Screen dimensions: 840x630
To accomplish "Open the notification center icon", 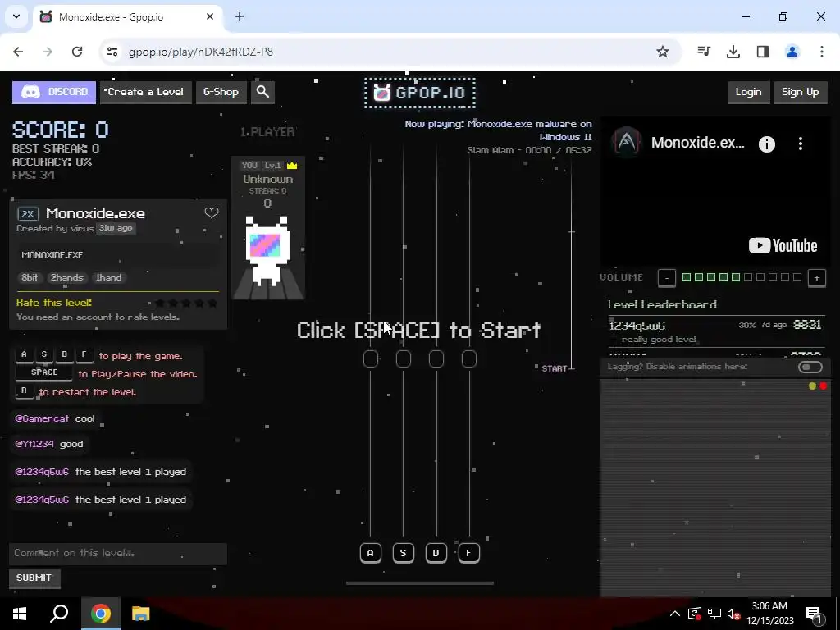I will [x=815, y=614].
